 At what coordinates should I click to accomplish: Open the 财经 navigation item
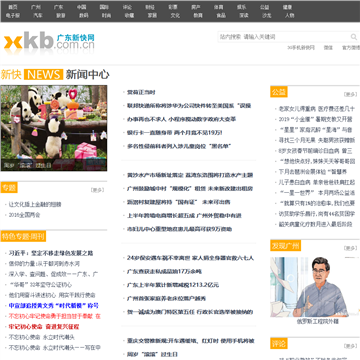point(150,7)
